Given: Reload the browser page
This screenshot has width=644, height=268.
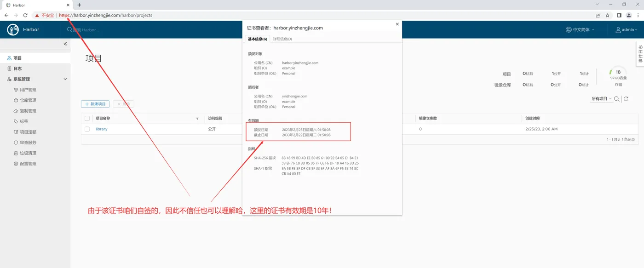Looking at the screenshot, I should [x=25, y=15].
